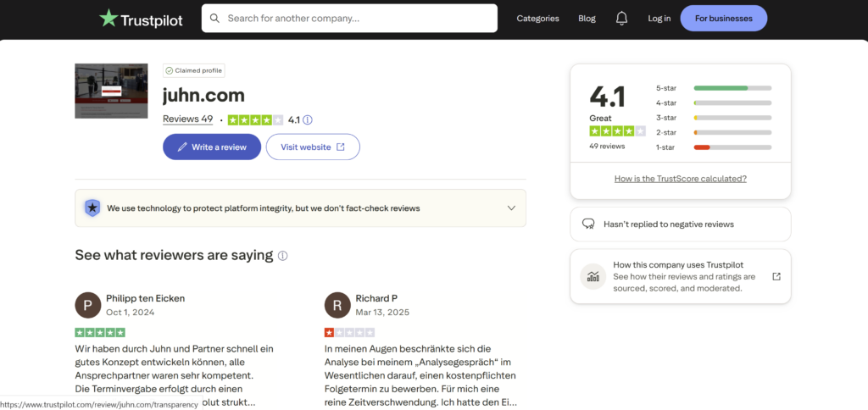Click the juhn.com website thumbnail
This screenshot has height=410, width=868.
(111, 91)
